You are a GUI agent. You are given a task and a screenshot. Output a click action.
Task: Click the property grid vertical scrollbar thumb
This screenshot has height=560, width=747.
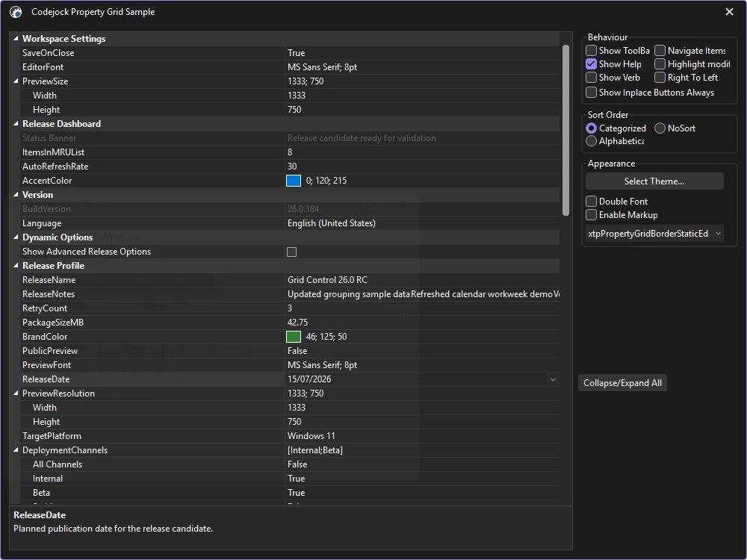565,130
